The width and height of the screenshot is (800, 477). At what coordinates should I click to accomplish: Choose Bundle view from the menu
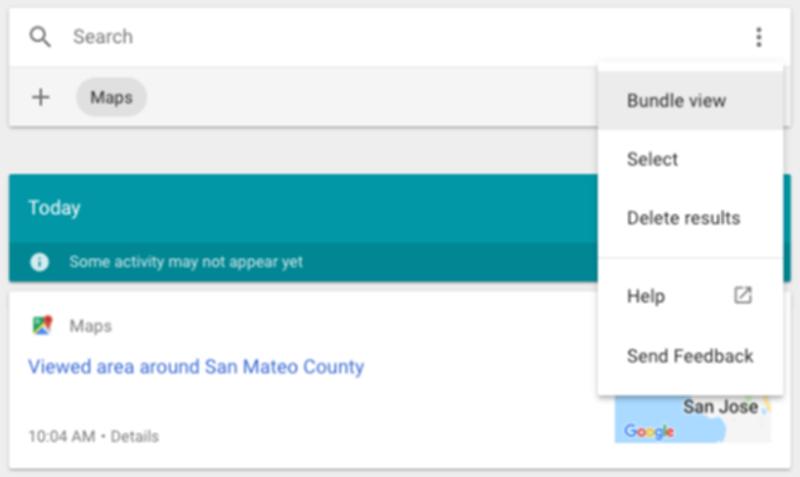point(676,101)
